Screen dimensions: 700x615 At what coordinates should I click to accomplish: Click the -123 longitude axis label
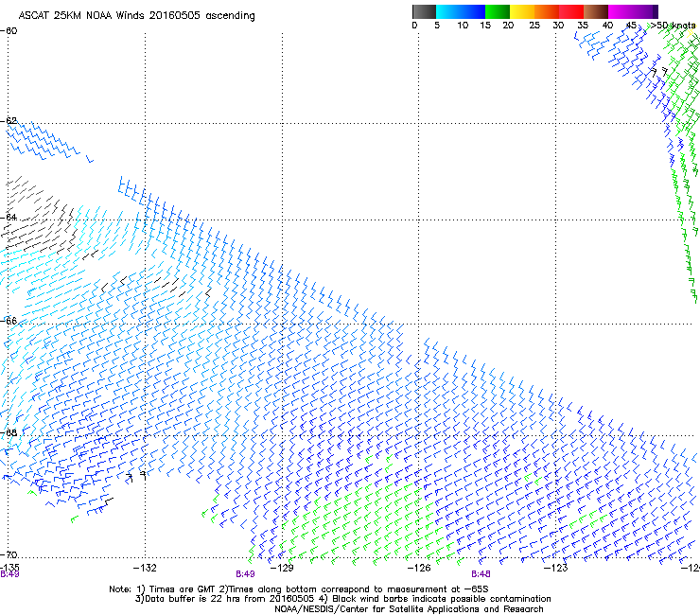tap(556, 568)
